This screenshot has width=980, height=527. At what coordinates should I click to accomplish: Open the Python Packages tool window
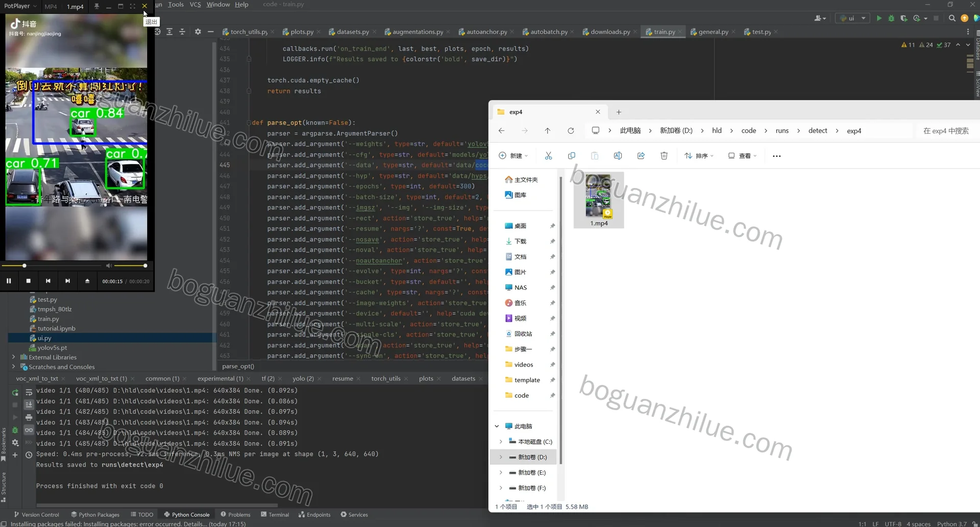(x=95, y=515)
